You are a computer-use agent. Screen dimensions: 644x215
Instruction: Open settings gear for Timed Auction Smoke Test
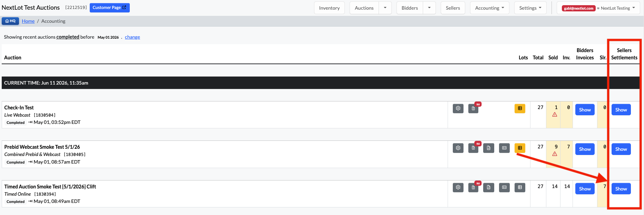[458, 187]
